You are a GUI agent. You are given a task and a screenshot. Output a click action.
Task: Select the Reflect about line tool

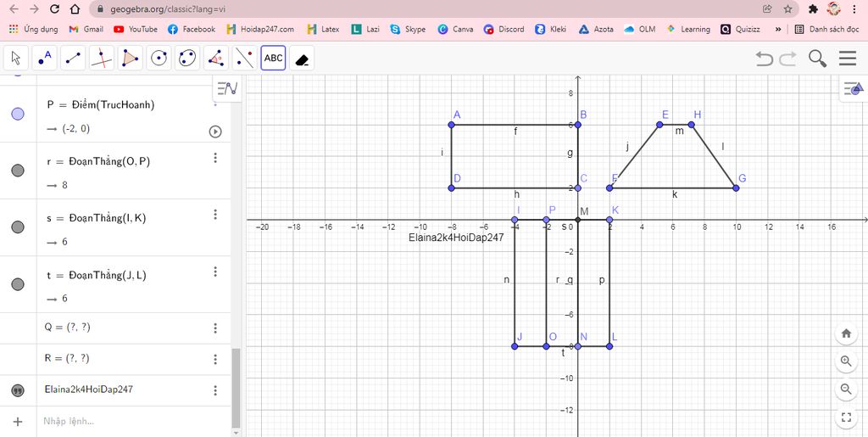tap(245, 58)
